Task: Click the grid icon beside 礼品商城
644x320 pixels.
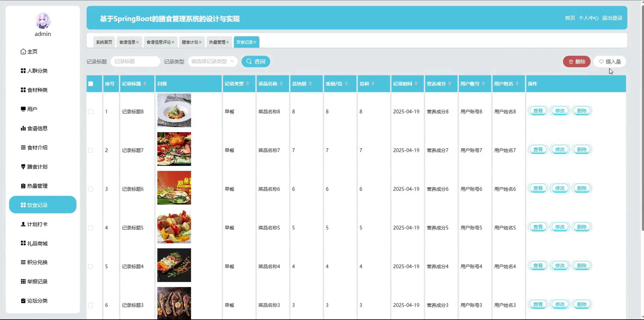Action: pyautogui.click(x=23, y=243)
